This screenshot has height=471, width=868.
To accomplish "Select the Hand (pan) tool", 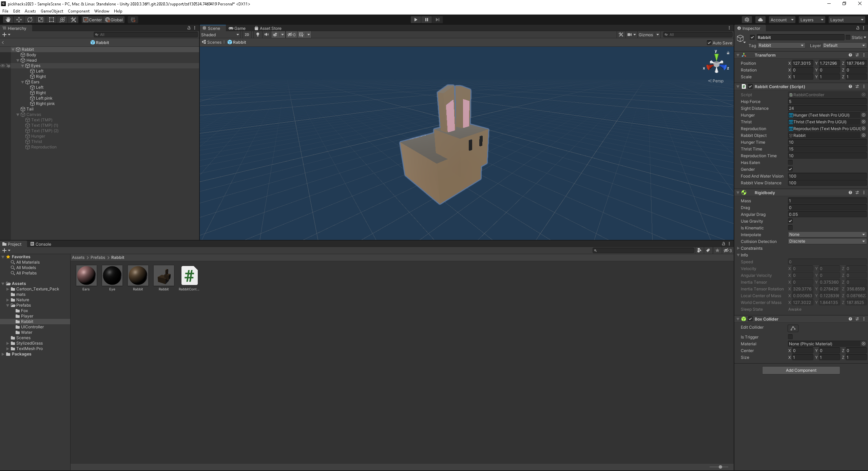I will coord(8,19).
